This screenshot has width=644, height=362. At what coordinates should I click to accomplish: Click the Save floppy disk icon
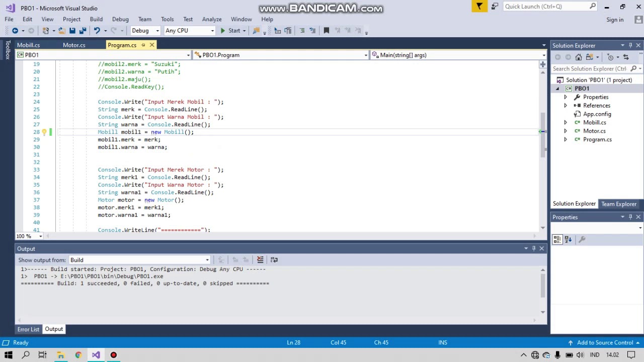pyautogui.click(x=72, y=31)
